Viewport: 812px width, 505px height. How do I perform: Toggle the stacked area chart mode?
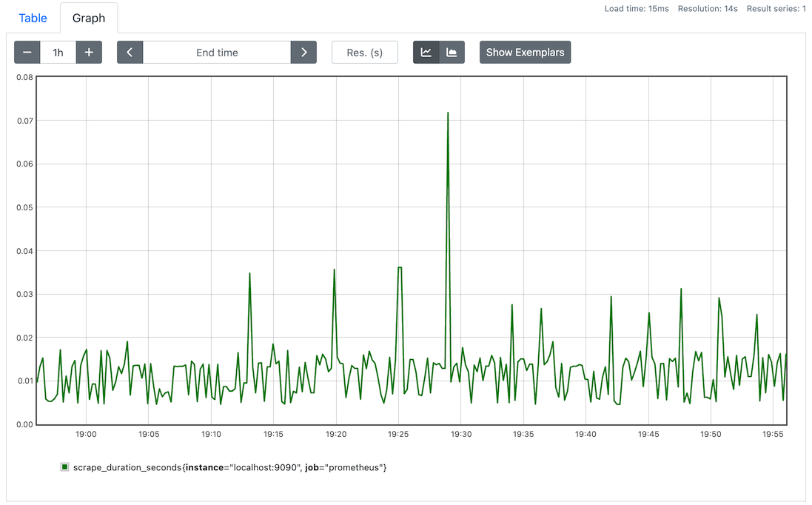click(452, 53)
